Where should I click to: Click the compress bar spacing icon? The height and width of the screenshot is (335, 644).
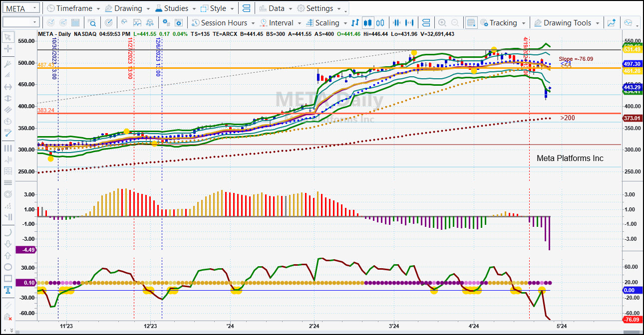tap(397, 23)
